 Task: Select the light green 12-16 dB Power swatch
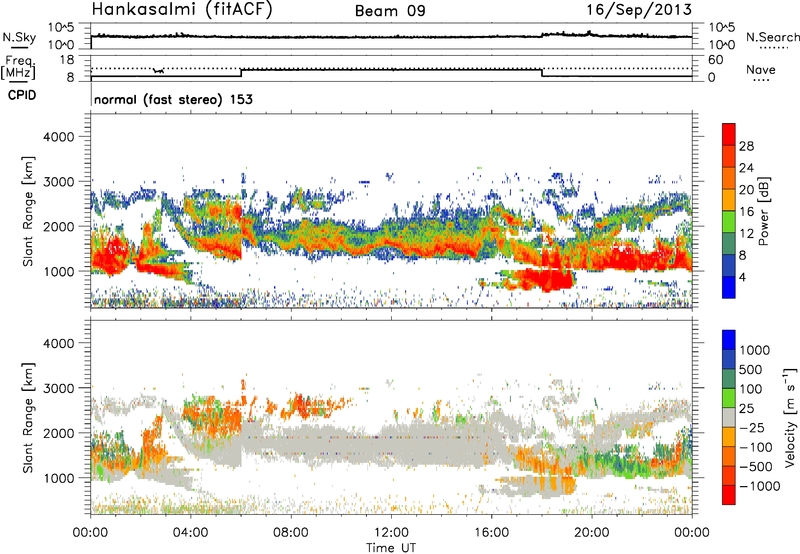tap(729, 222)
